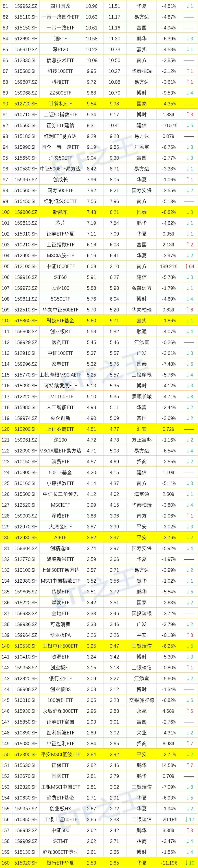198x868 pixels.
Task: Click the 14.58% change value
Action: [x=168, y=765]
